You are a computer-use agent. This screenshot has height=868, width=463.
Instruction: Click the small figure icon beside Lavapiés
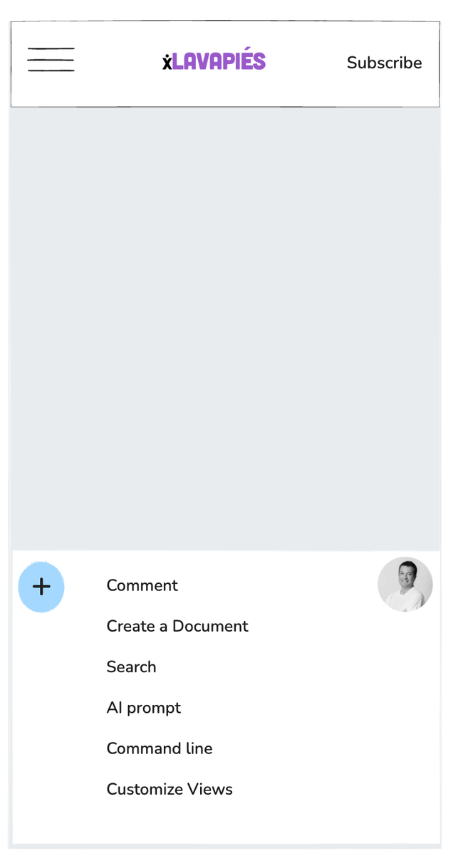167,63
